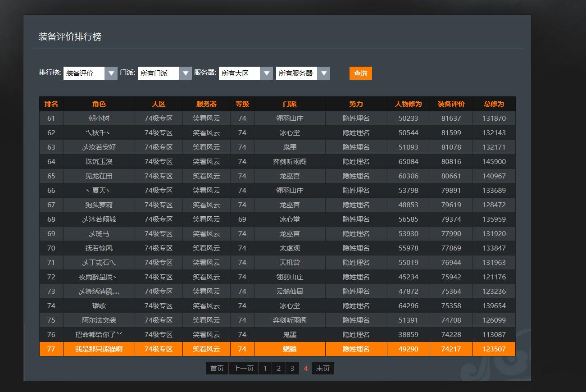Click 云麓仙居 in row 73
586x392 pixels.
290,292
